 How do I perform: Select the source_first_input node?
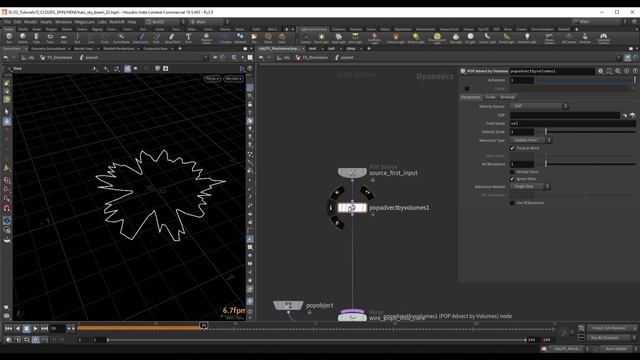click(352, 172)
